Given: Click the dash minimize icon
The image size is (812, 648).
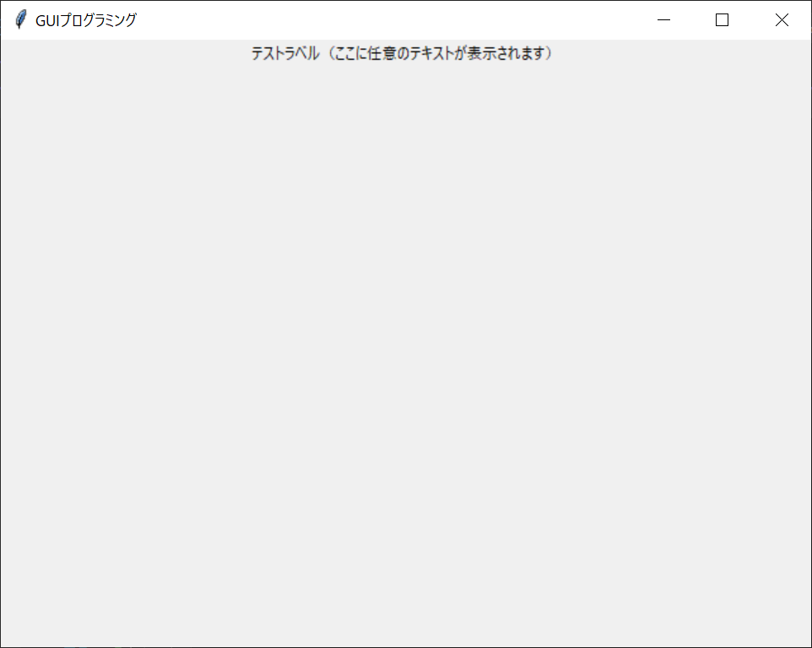Looking at the screenshot, I should tap(663, 19).
